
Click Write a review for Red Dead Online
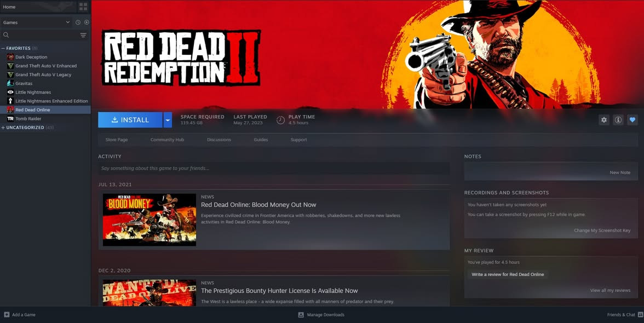tap(508, 274)
